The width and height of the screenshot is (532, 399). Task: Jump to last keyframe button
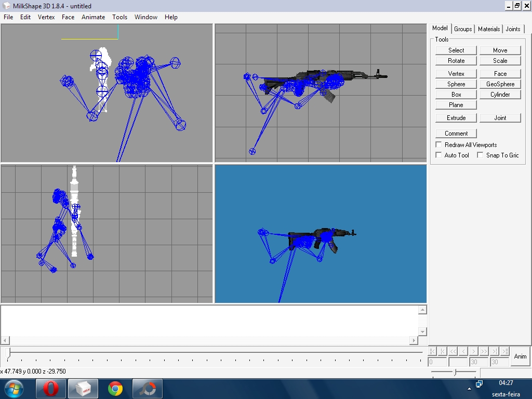click(505, 351)
